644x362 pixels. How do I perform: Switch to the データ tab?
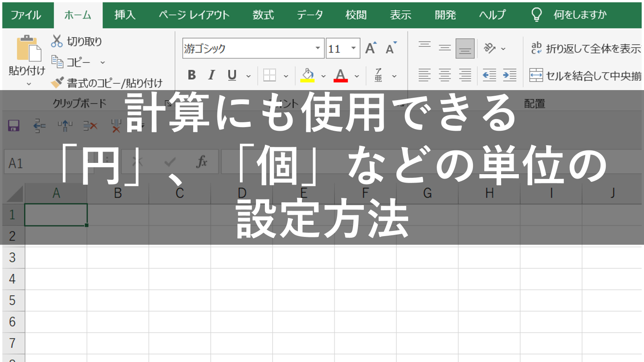[310, 15]
